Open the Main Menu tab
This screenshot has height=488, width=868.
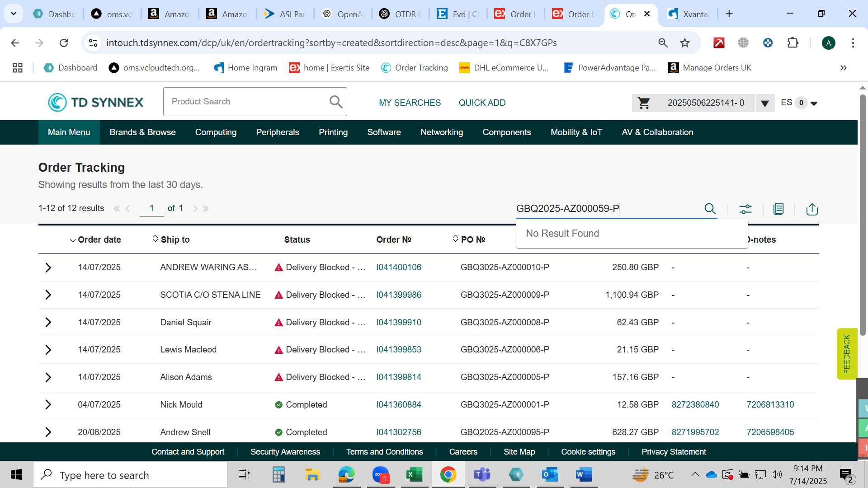(69, 132)
